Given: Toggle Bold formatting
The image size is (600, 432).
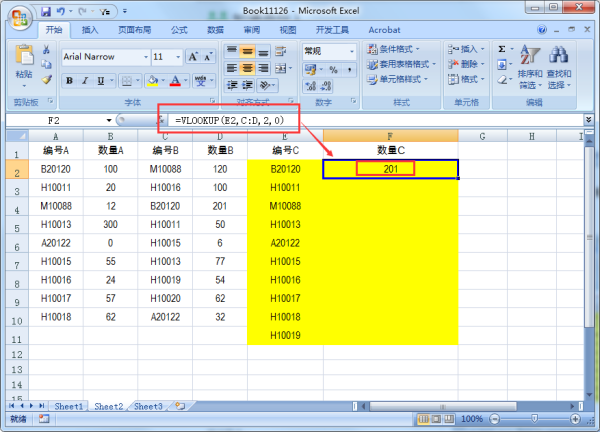Looking at the screenshot, I should (68, 80).
